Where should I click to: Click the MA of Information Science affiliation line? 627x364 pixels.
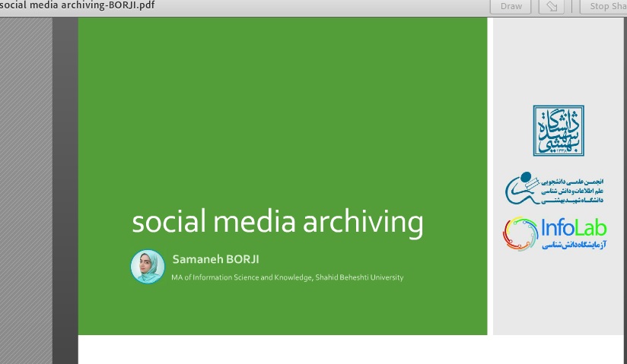[287, 277]
